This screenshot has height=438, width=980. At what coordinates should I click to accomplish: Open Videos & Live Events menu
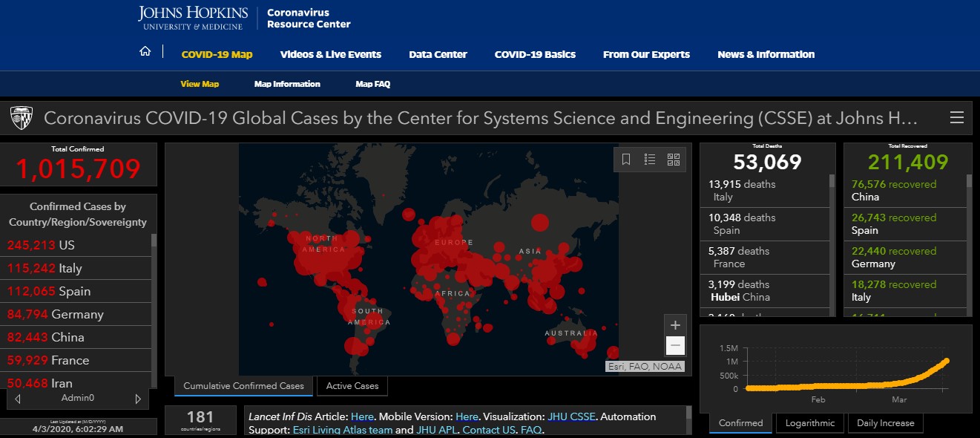331,54
